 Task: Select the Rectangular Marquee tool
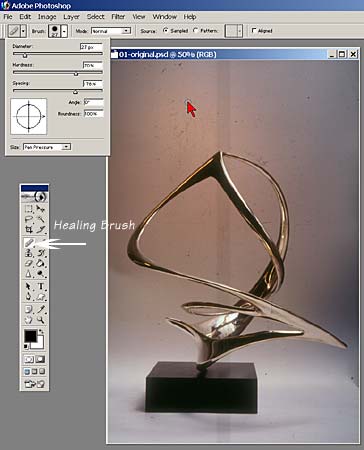pos(29,209)
